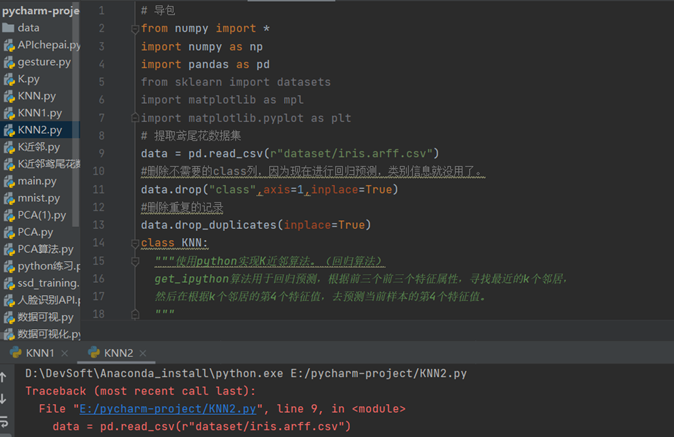Switch to the KNN1 run tab
The height and width of the screenshot is (437, 674).
(x=40, y=353)
